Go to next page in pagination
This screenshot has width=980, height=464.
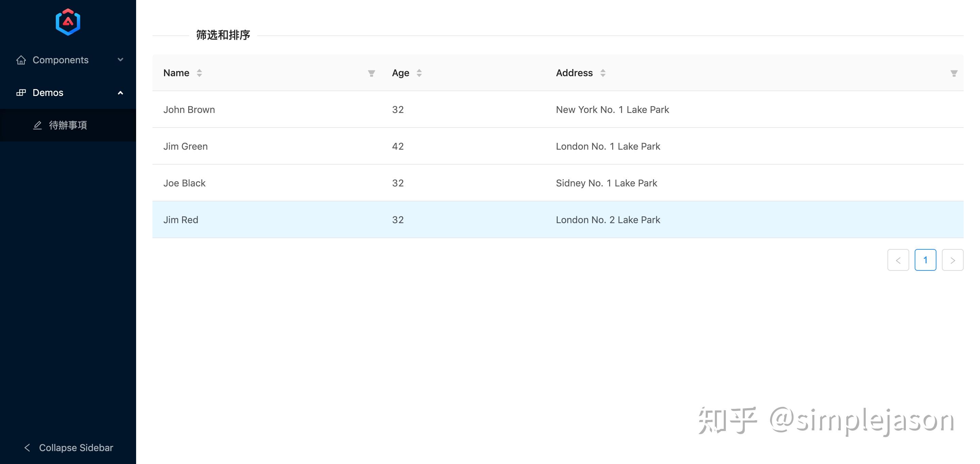[x=952, y=260]
